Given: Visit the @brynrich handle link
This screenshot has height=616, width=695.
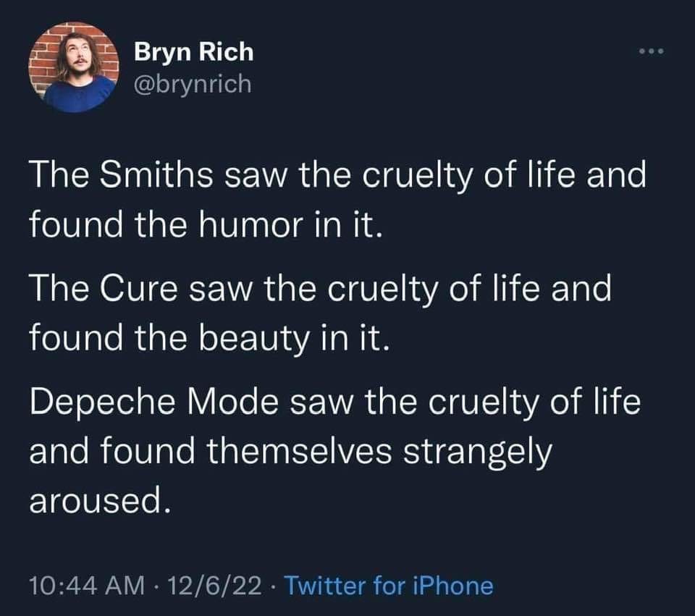Looking at the screenshot, I should point(193,84).
